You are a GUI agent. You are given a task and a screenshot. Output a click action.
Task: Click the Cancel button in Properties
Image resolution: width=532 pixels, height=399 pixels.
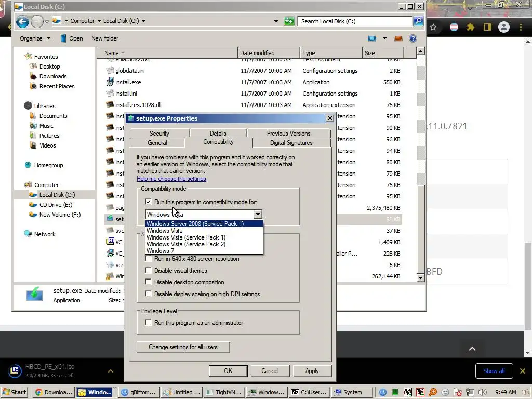point(270,371)
